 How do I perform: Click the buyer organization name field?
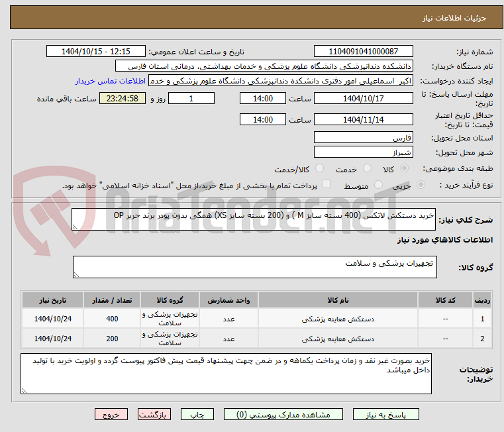(264, 66)
